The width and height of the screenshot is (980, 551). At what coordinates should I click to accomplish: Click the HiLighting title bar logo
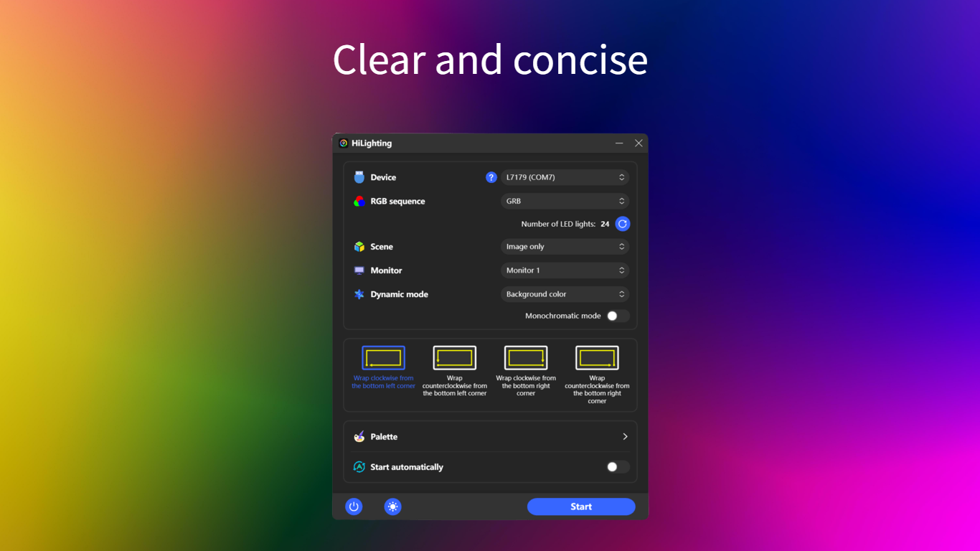(x=343, y=143)
